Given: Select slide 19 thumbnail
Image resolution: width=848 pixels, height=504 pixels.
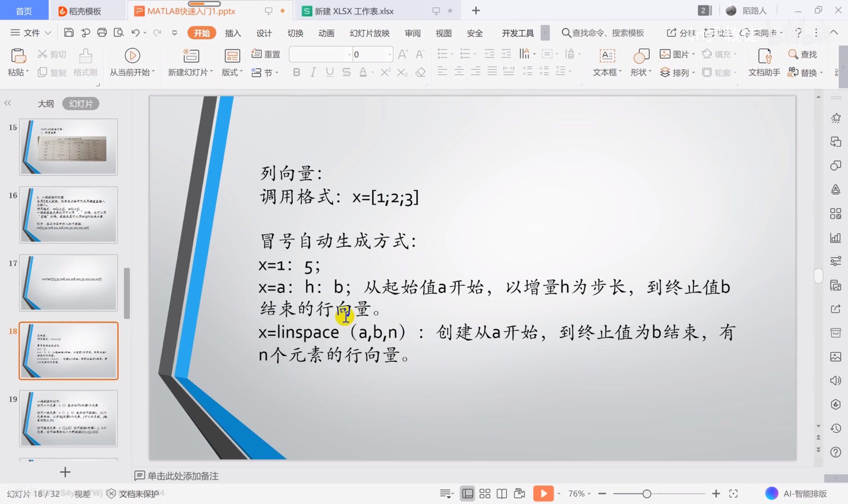Looking at the screenshot, I should tap(69, 418).
